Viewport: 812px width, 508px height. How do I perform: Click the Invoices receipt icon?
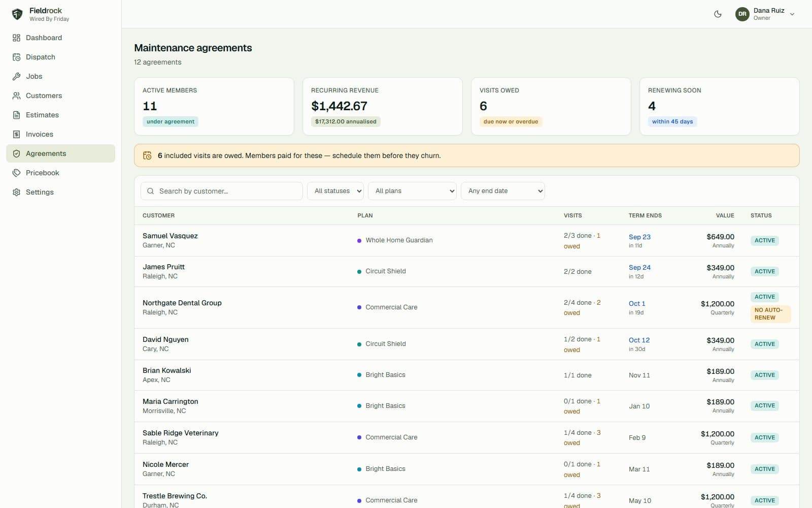pos(16,134)
